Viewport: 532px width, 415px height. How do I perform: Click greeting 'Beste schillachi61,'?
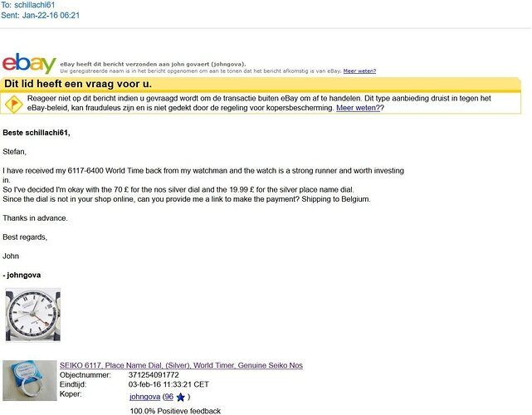37,133
